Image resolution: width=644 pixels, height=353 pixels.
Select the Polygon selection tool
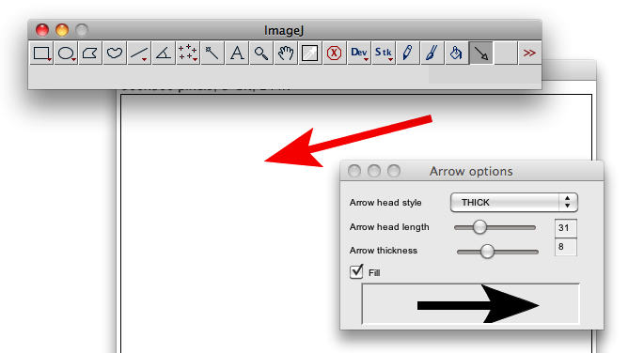tap(90, 53)
